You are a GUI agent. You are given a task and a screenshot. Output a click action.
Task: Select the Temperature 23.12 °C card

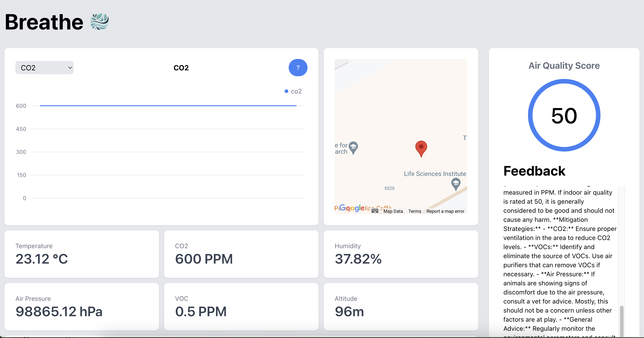(82, 254)
